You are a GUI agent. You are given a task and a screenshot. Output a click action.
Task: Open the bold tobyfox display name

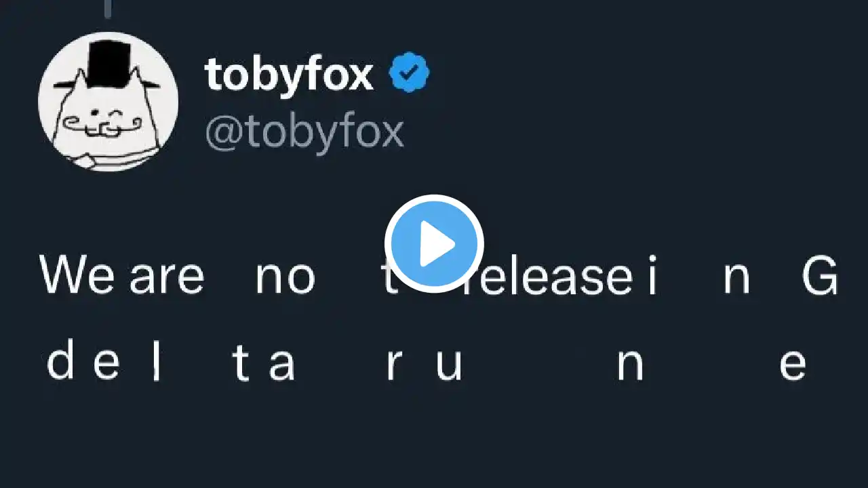pos(289,74)
